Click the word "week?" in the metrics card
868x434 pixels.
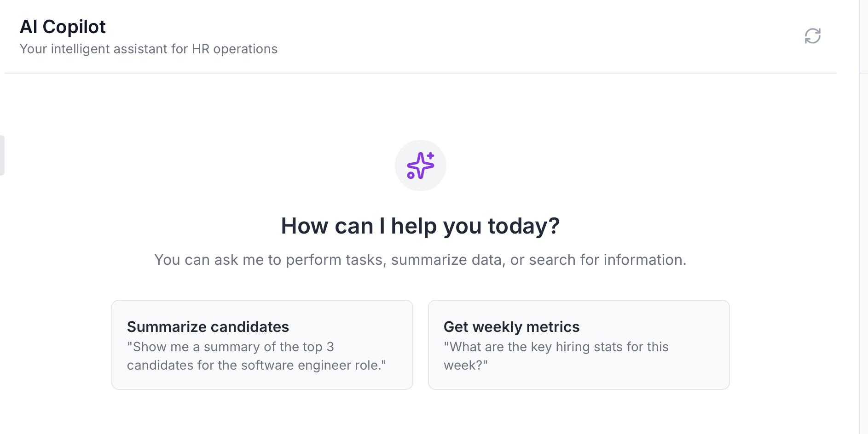465,365
